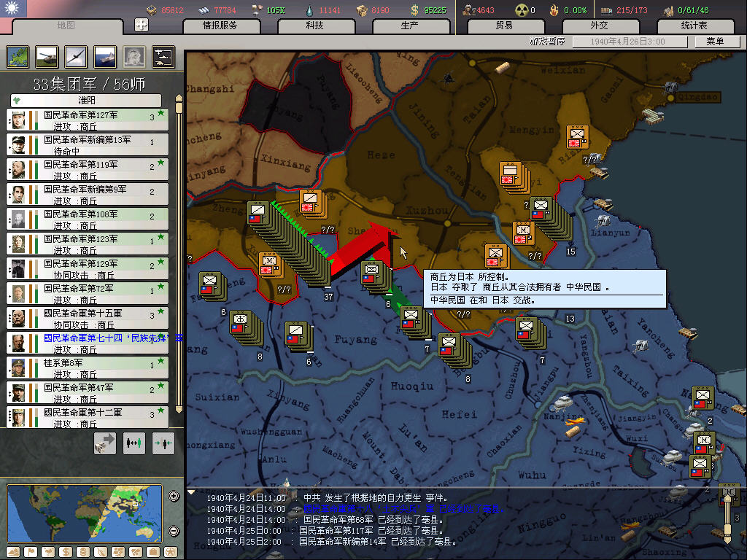Open the 地图 (Map) tab

(66, 26)
